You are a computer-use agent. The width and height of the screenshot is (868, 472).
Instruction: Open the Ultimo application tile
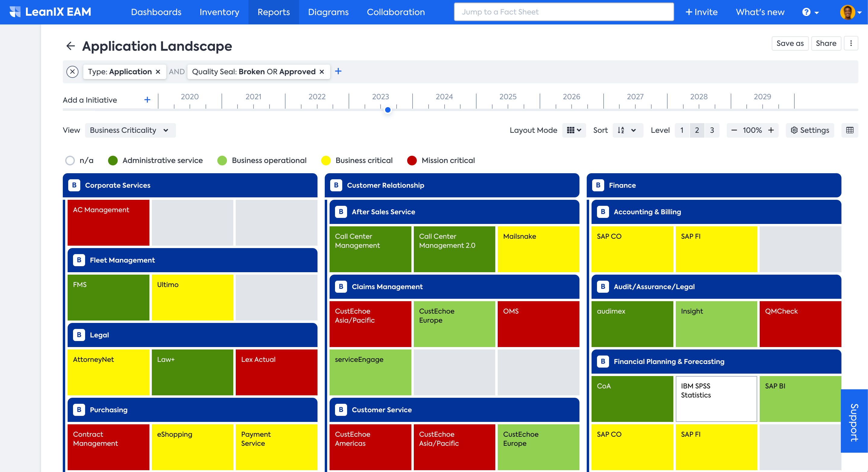(192, 298)
